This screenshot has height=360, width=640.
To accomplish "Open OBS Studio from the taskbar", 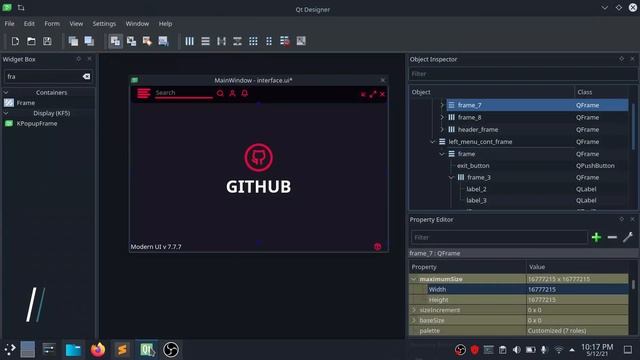I will click(x=171, y=350).
